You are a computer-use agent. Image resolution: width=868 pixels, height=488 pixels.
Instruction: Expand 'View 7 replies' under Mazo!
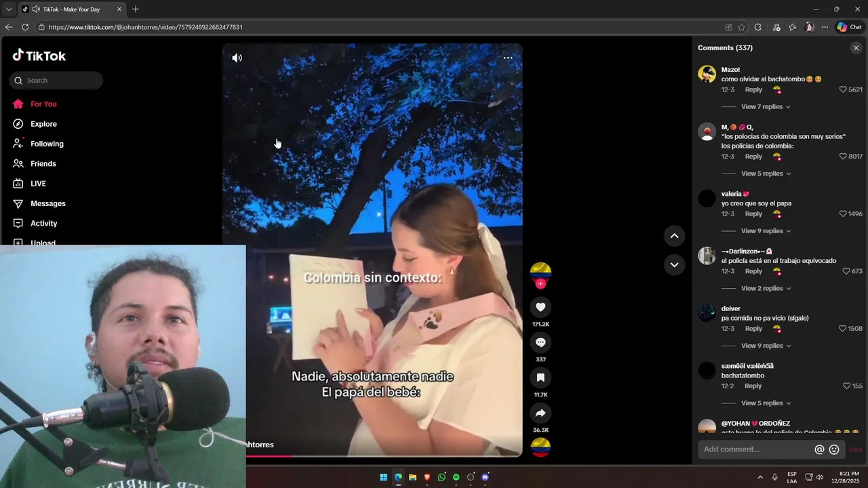click(x=766, y=106)
